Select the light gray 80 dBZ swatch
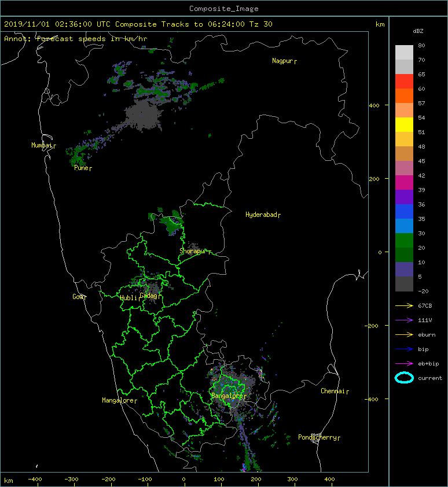 click(404, 52)
